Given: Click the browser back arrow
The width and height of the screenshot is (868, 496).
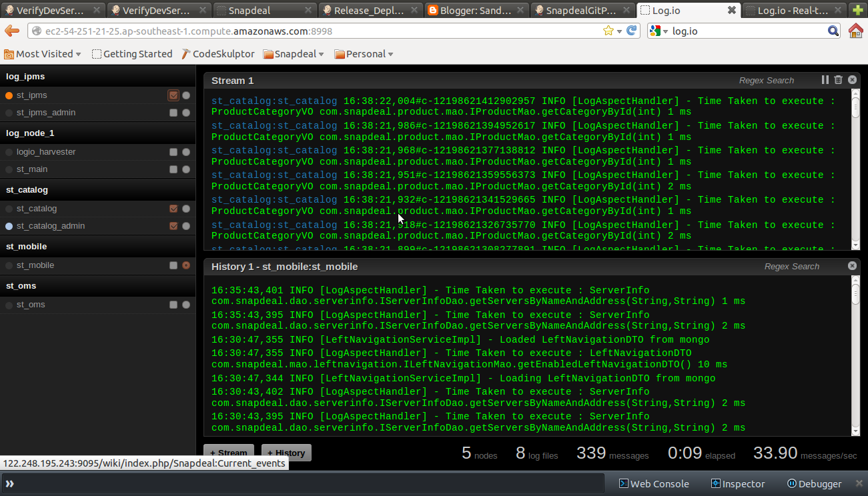Looking at the screenshot, I should (12, 31).
